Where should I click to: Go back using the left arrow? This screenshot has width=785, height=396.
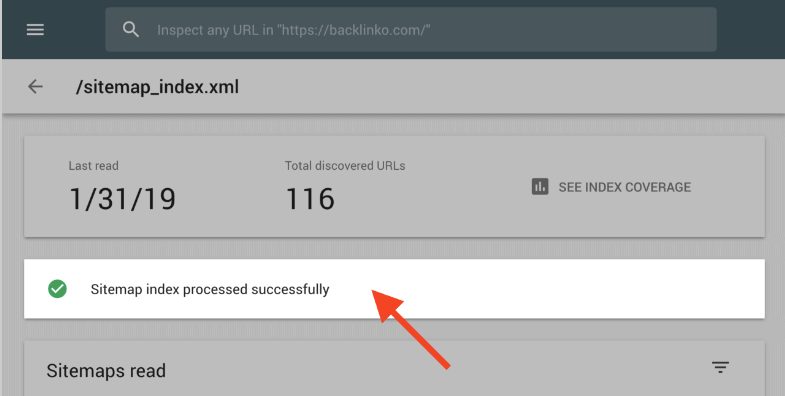coord(35,87)
